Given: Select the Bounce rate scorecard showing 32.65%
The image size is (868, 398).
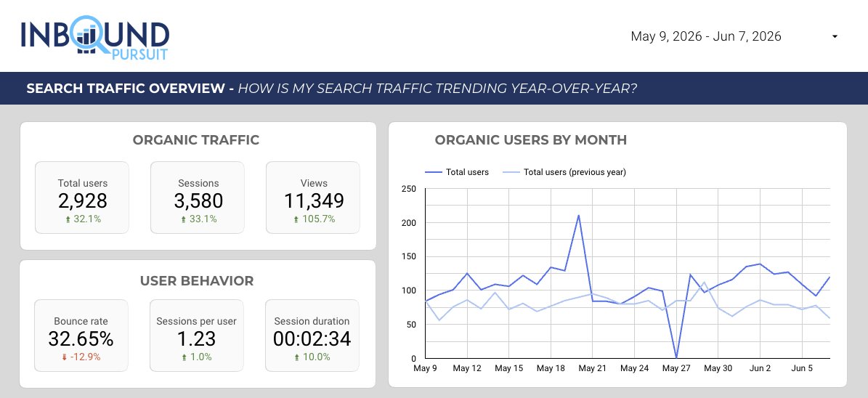Looking at the screenshot, I should 81,336.
